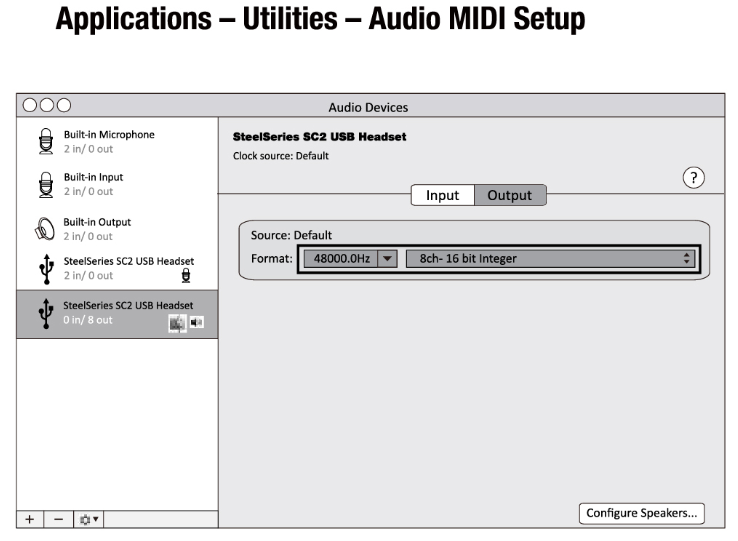The height and width of the screenshot is (541, 738).
Task: Add a new audio device with plus
Action: point(30,519)
